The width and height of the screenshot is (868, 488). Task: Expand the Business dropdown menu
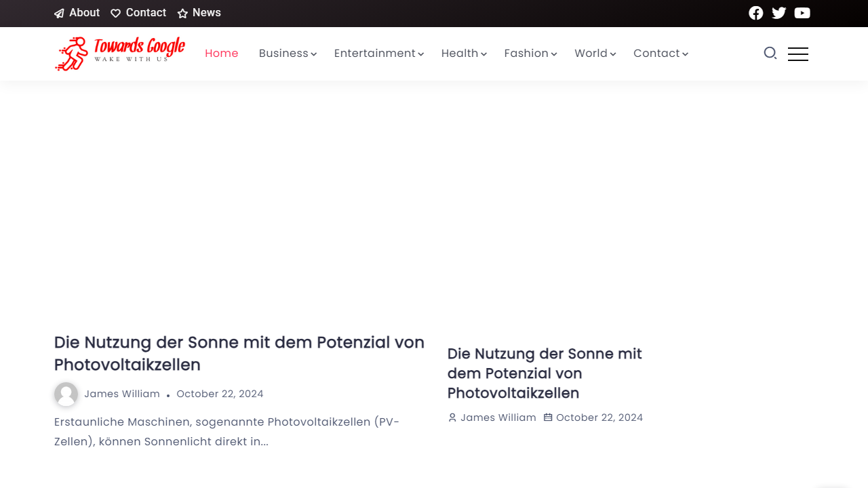313,54
